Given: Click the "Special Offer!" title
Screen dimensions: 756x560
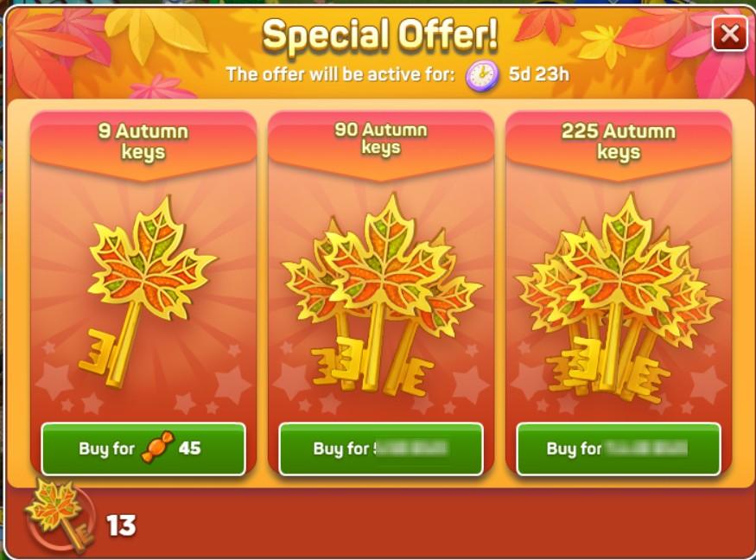Looking at the screenshot, I should [380, 35].
